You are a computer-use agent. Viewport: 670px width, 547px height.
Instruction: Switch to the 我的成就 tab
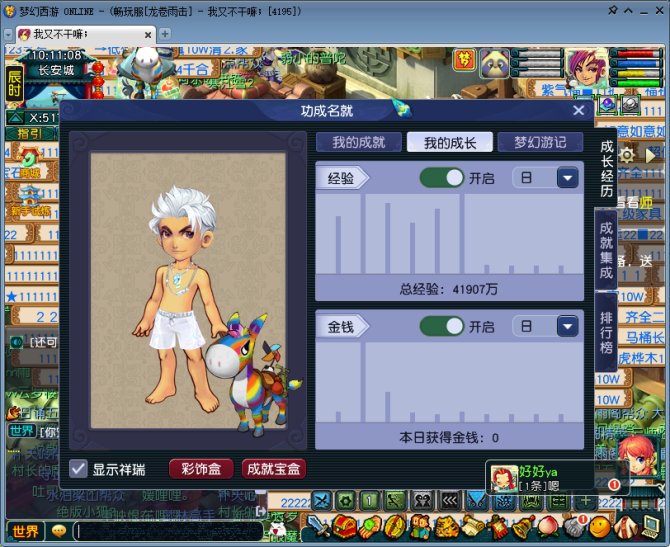pos(359,142)
